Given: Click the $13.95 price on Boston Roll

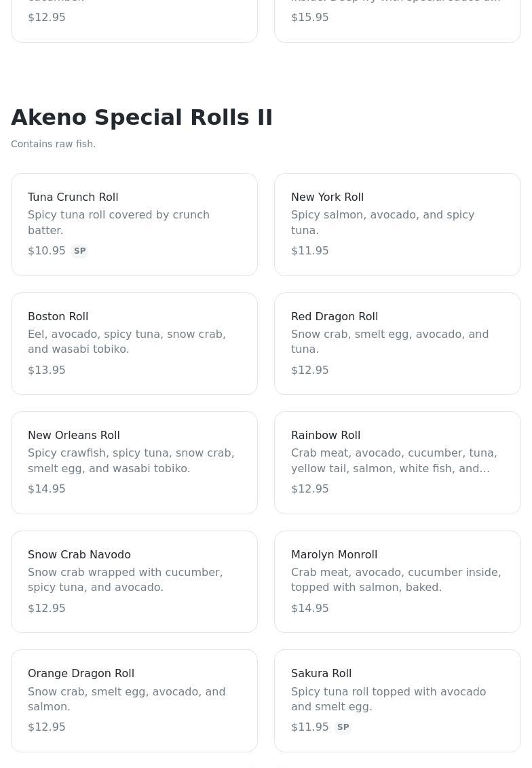Looking at the screenshot, I should click(47, 370).
